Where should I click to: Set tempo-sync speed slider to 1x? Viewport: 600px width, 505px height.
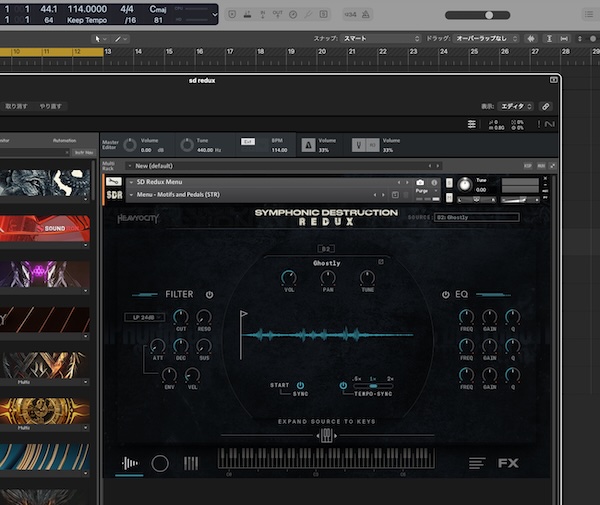click(x=373, y=386)
